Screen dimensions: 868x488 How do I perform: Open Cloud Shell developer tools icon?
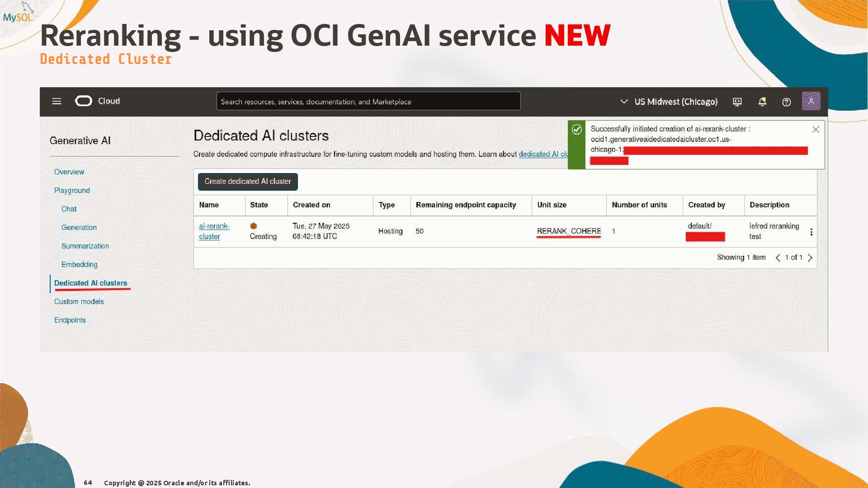(x=737, y=102)
